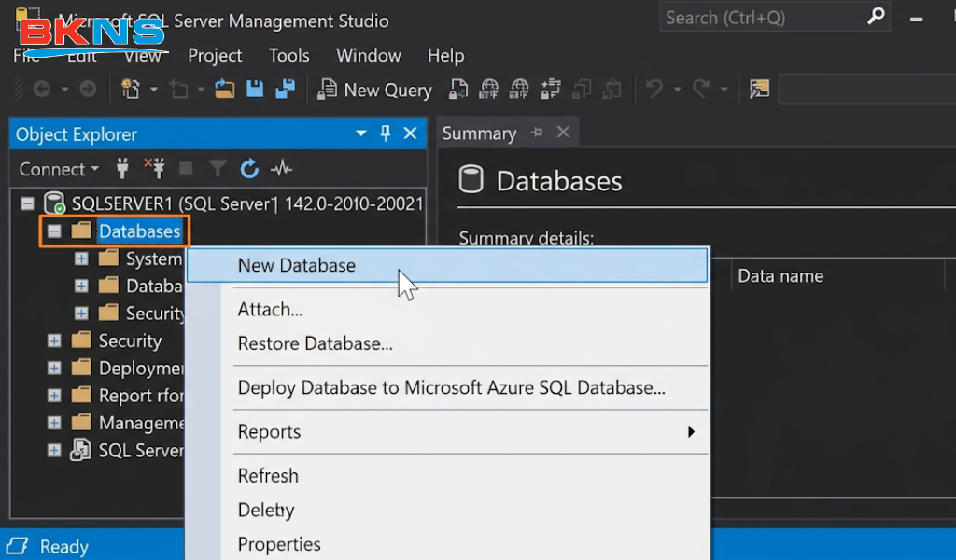Click the search magnifier icon

pos(876,16)
